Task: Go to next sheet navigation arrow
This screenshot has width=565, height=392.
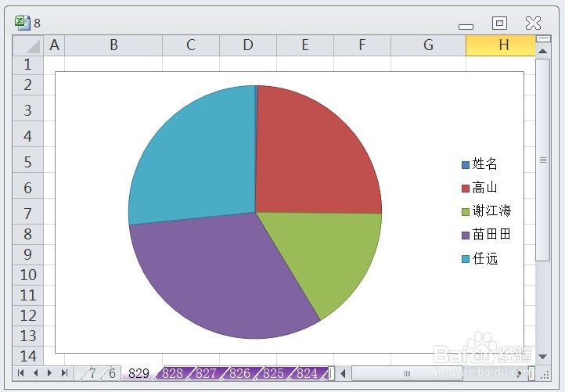Action: [50, 373]
